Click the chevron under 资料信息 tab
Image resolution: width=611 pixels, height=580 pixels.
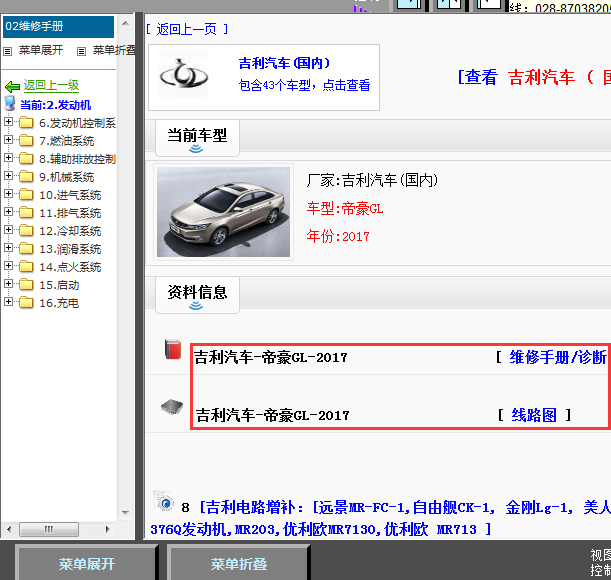[196, 306]
